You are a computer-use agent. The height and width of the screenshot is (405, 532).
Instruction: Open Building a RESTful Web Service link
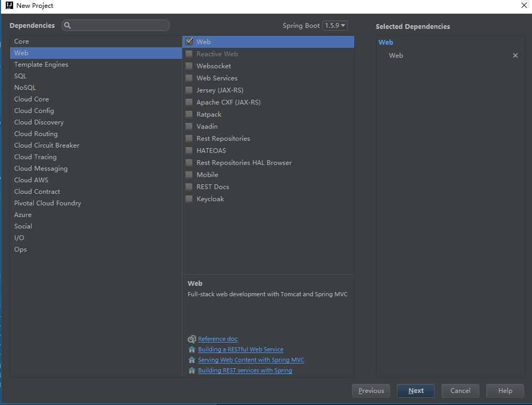point(241,349)
